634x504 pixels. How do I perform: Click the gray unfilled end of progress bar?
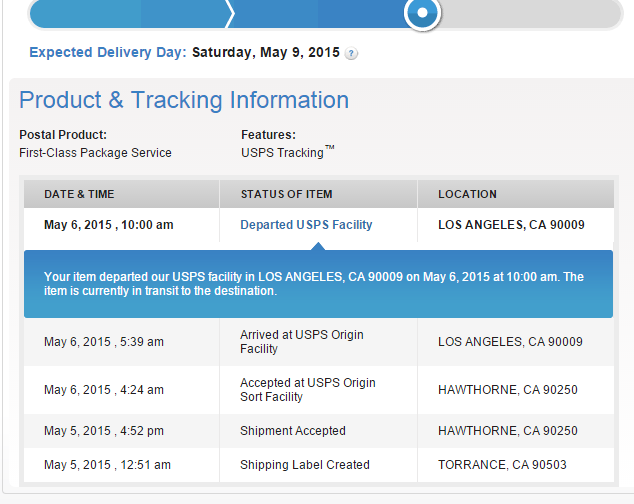(530, 13)
